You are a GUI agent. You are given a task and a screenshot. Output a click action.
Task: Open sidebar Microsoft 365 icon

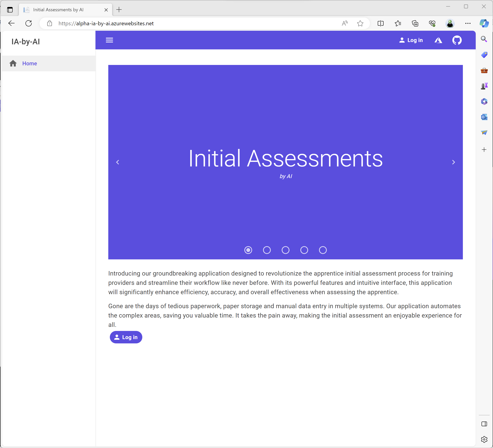484,101
